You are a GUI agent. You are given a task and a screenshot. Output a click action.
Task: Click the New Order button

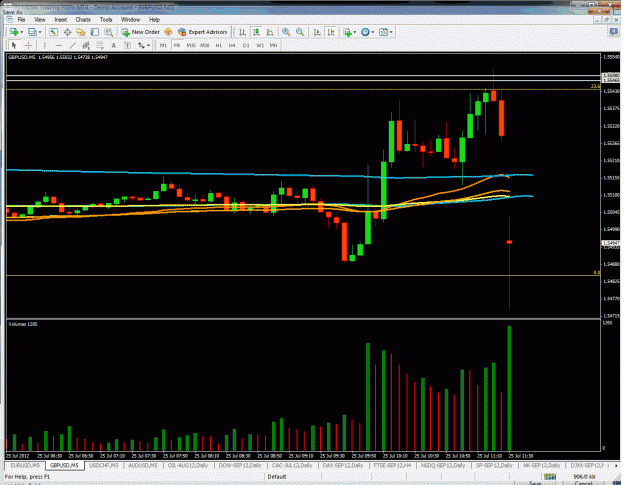(x=141, y=32)
